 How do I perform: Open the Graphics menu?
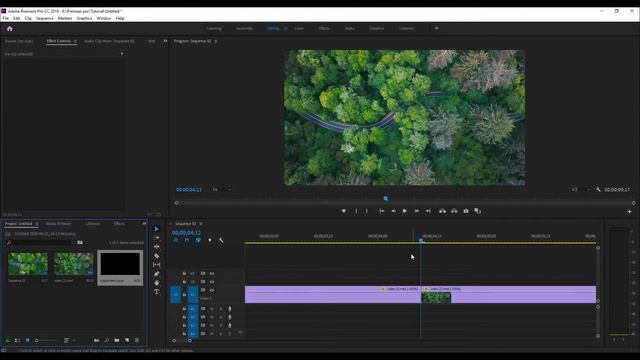[84, 18]
